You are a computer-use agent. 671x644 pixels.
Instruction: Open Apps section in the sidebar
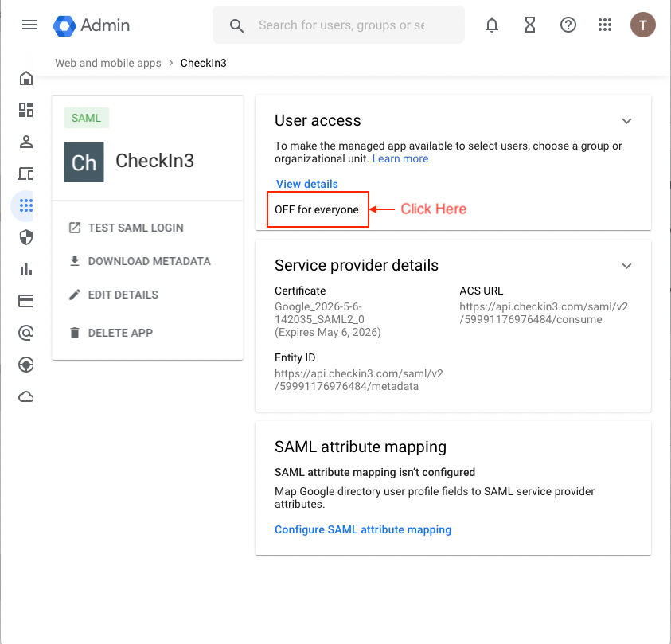click(x=26, y=205)
